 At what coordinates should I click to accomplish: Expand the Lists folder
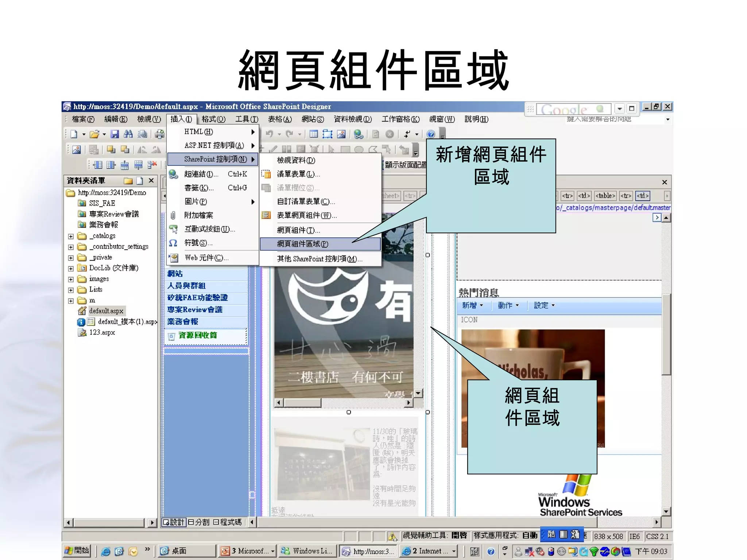(71, 290)
